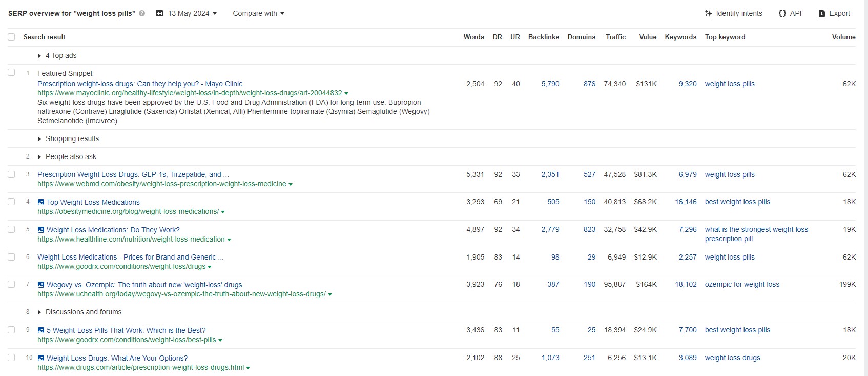
Task: Click keywords count 18,102 for UCHealth
Action: 686,284
